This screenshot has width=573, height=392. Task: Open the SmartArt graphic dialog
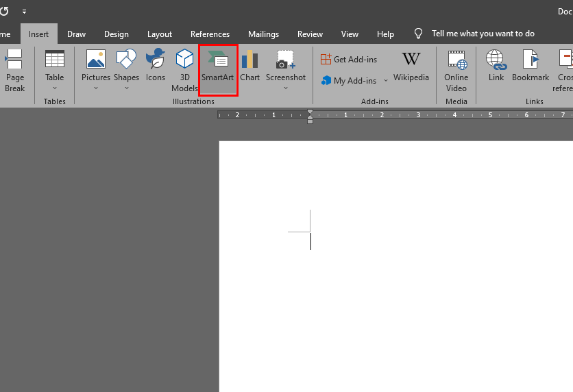click(x=218, y=70)
